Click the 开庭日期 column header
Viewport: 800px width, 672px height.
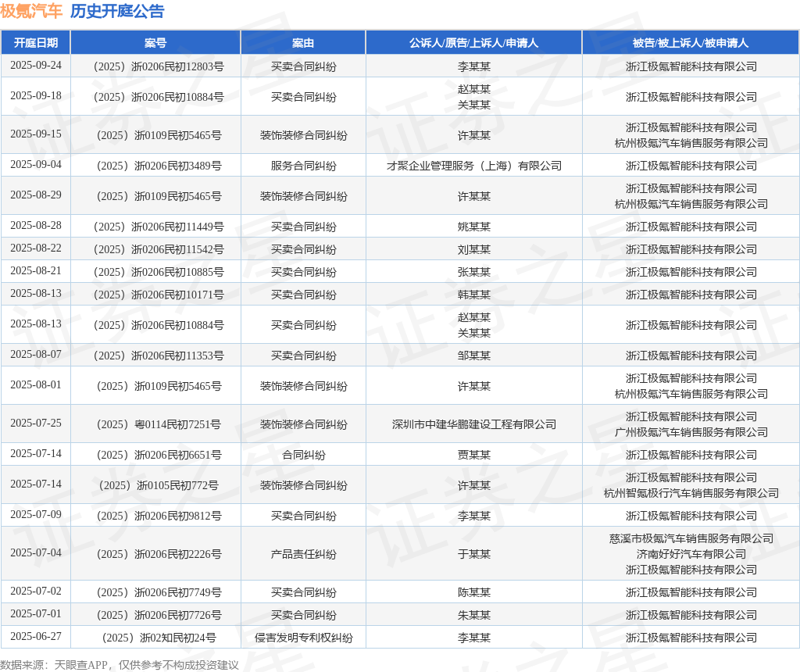(36, 43)
